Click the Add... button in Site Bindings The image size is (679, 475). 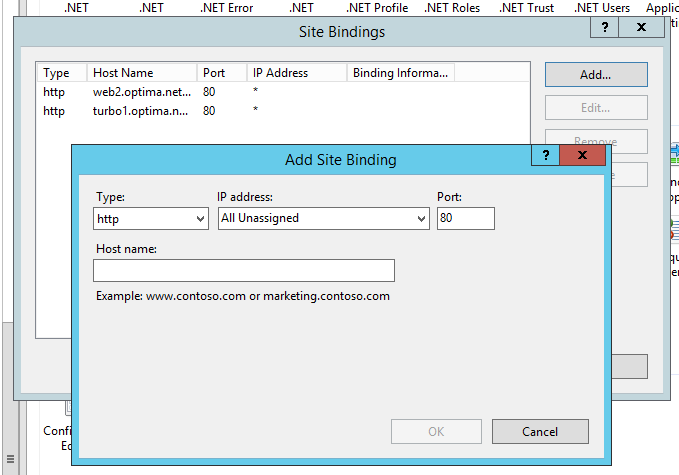coord(596,75)
